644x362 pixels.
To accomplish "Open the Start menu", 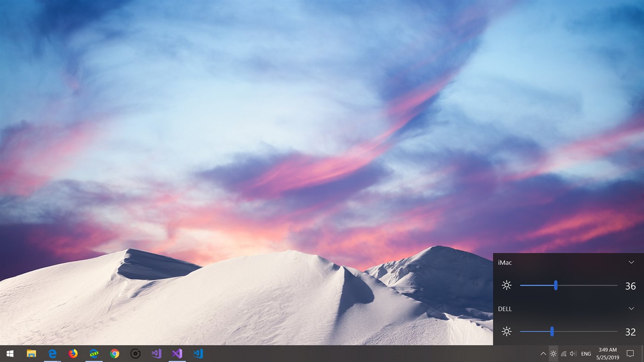I will [9, 353].
